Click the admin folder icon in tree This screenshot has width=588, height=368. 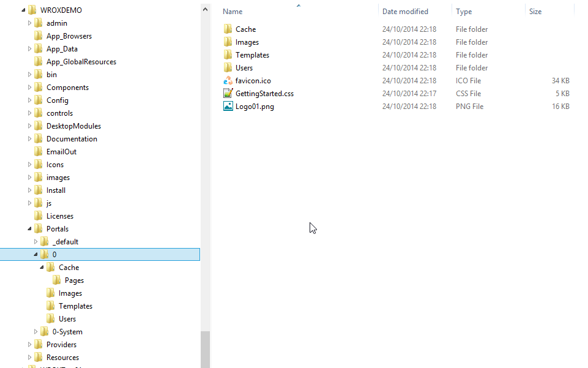(39, 23)
